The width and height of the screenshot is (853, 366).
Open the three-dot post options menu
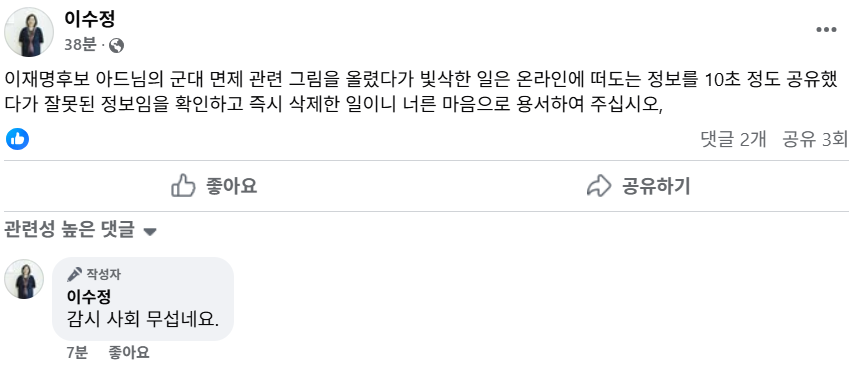[x=826, y=30]
